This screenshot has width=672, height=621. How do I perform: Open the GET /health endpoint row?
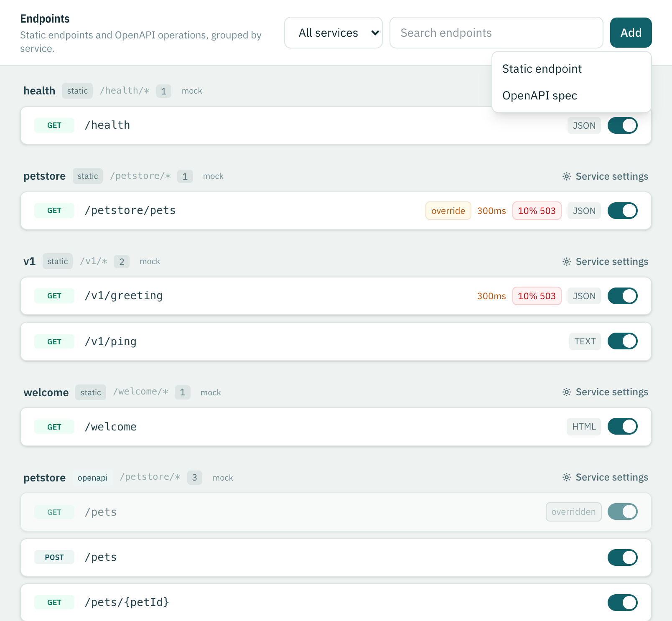pyautogui.click(x=336, y=125)
